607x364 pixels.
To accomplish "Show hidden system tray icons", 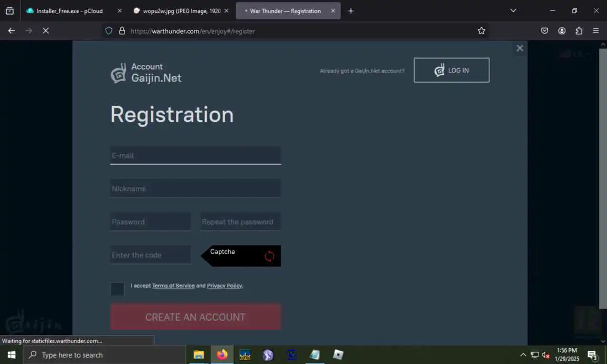I will click(523, 355).
